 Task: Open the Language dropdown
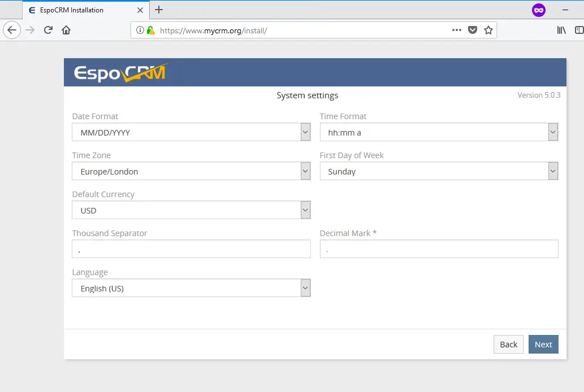pyautogui.click(x=191, y=288)
